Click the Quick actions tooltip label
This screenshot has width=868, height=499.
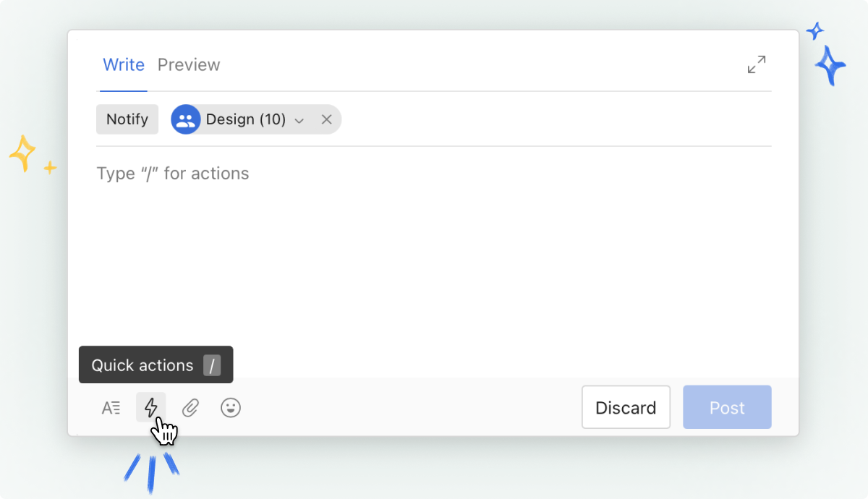click(x=142, y=365)
